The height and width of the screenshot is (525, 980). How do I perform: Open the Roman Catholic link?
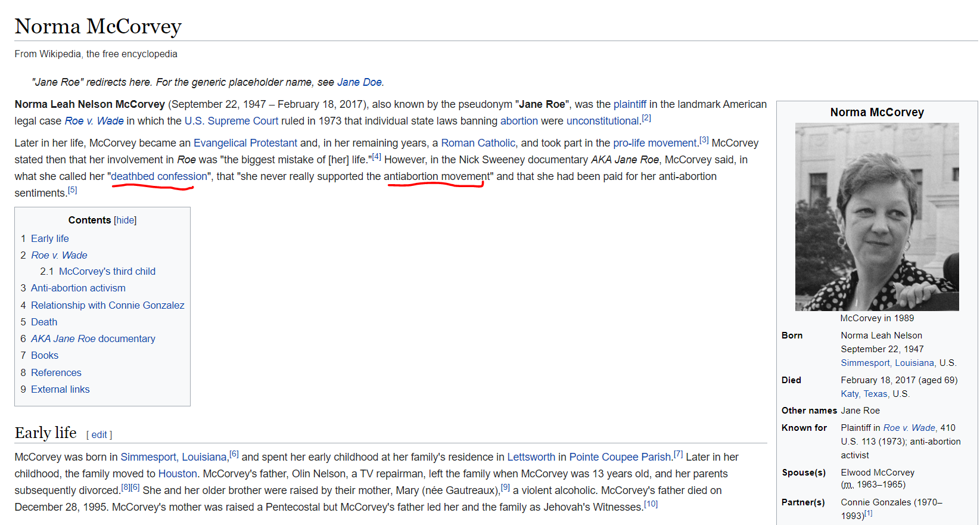(478, 143)
